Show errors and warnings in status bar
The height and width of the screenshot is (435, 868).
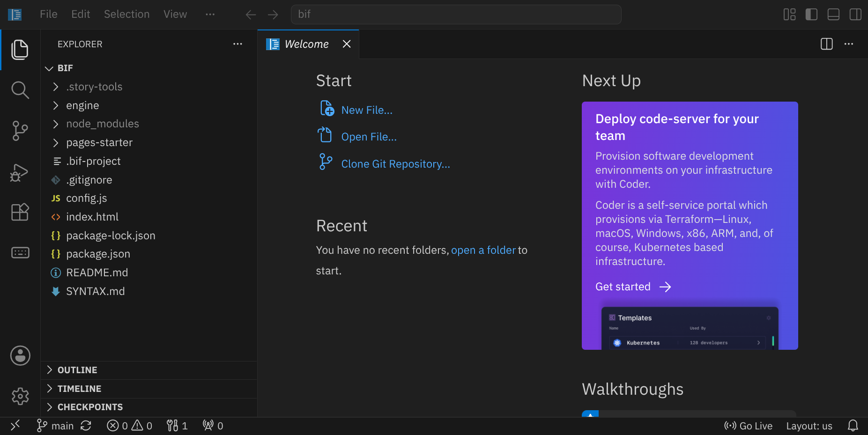[130, 426]
